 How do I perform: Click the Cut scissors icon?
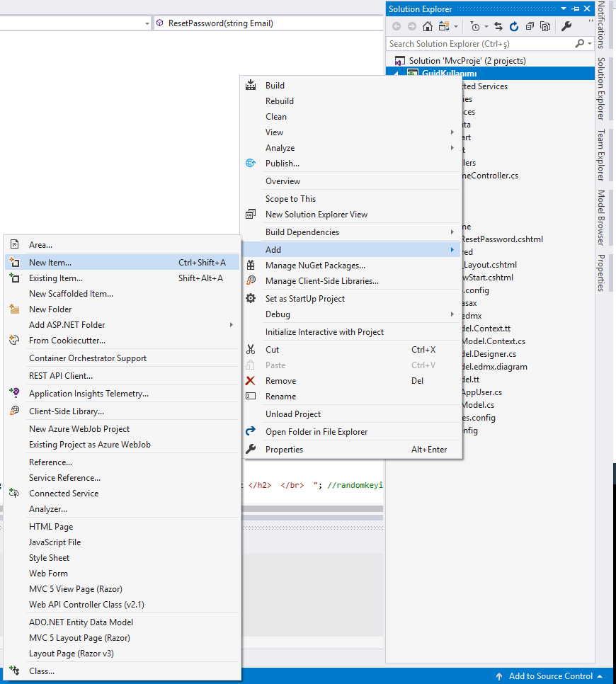251,349
